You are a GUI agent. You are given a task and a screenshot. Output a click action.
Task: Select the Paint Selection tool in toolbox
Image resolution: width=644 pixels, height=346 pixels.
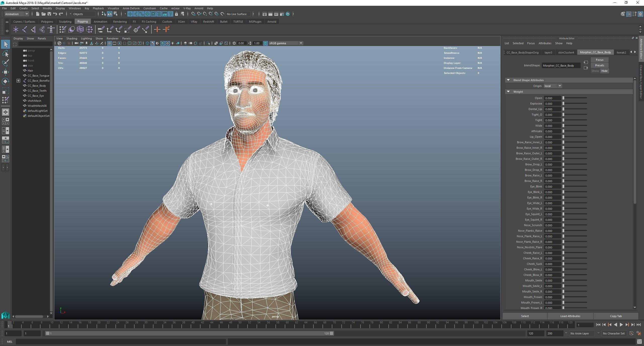(x=6, y=63)
